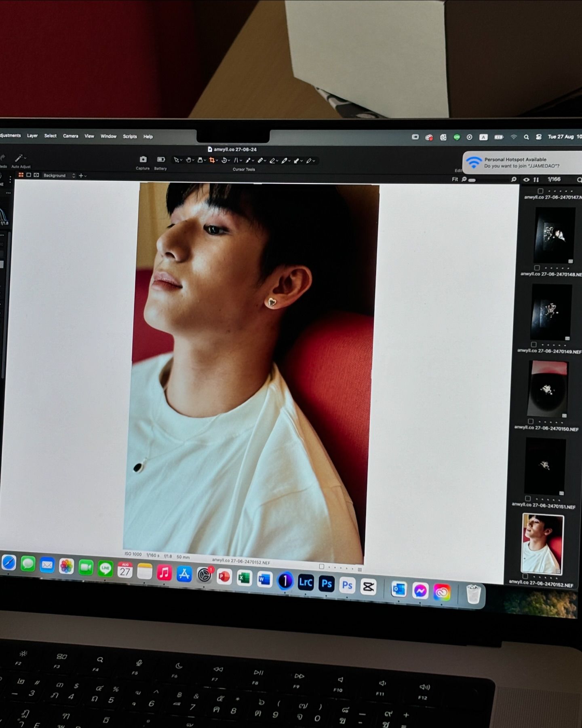Expand the Keystone tool options arrow
This screenshot has width=582, height=728.
tap(241, 161)
